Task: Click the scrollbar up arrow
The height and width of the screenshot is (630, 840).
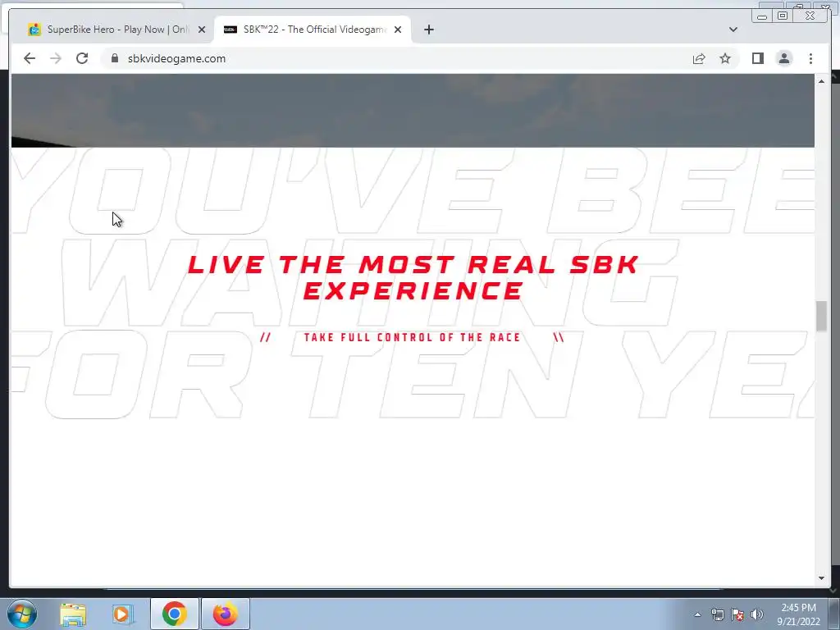Action: coord(821,81)
